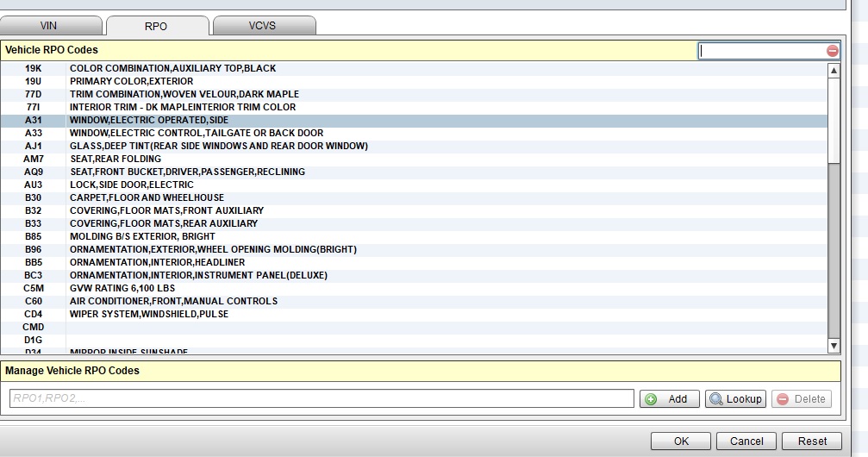Select row A31 Window Electric Operated Side
This screenshot has height=457, width=868.
[414, 120]
